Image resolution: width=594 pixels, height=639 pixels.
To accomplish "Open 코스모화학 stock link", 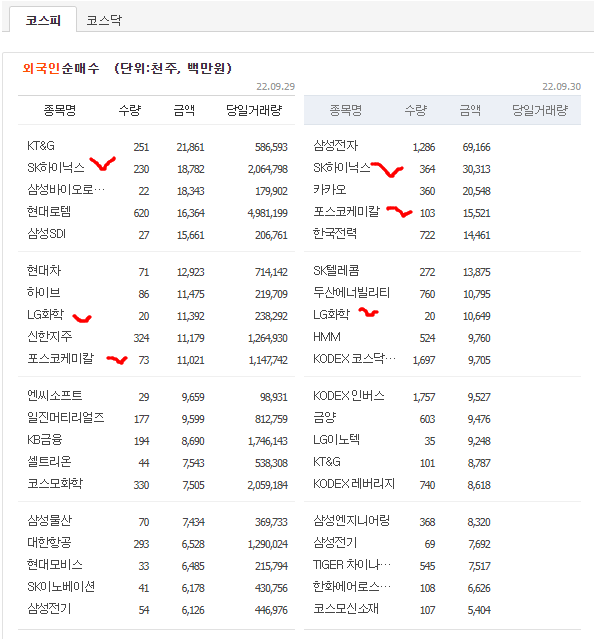I will coord(55,484).
